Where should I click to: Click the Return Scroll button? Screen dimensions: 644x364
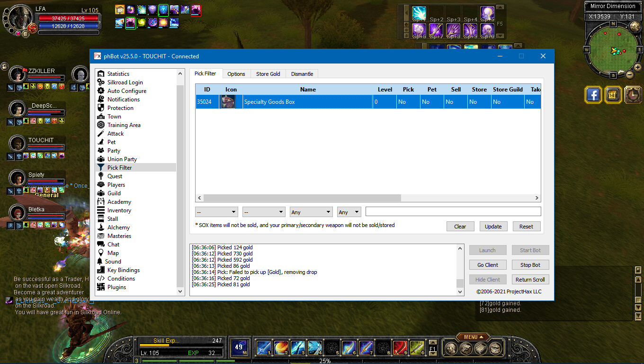(x=530, y=280)
